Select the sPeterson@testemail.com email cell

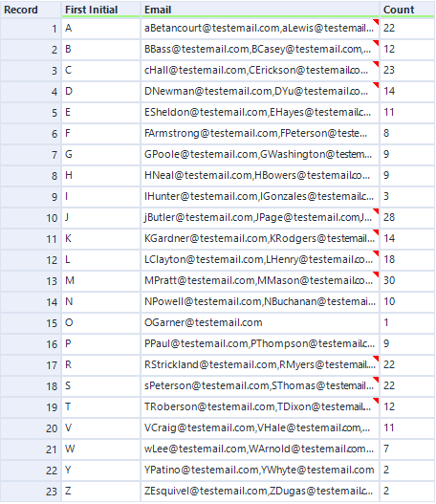pyautogui.click(x=260, y=386)
